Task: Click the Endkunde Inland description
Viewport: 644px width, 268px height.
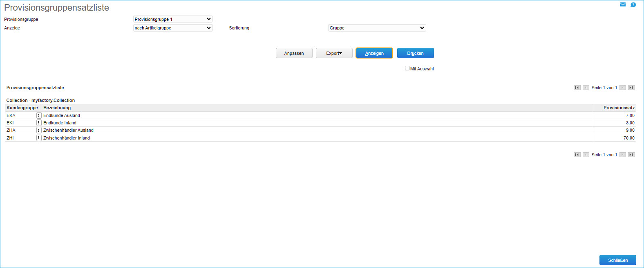Action: (x=60, y=123)
